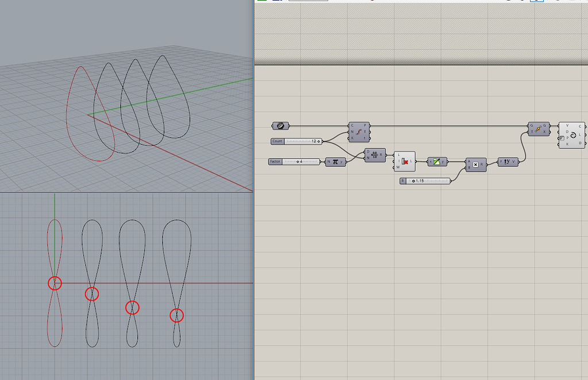Image resolution: width=588 pixels, height=380 pixels.
Task: Click the Factor slider's diamond grip
Action: [x=298, y=162]
